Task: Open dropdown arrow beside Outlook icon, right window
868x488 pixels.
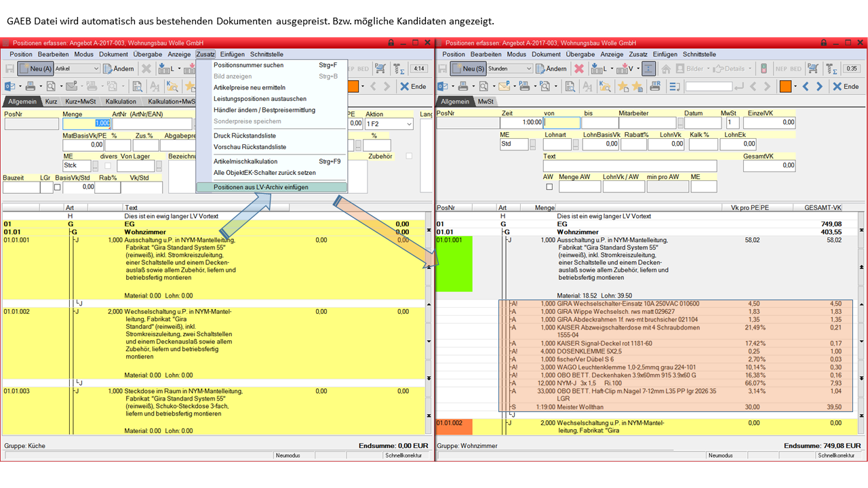Action: [x=452, y=86]
